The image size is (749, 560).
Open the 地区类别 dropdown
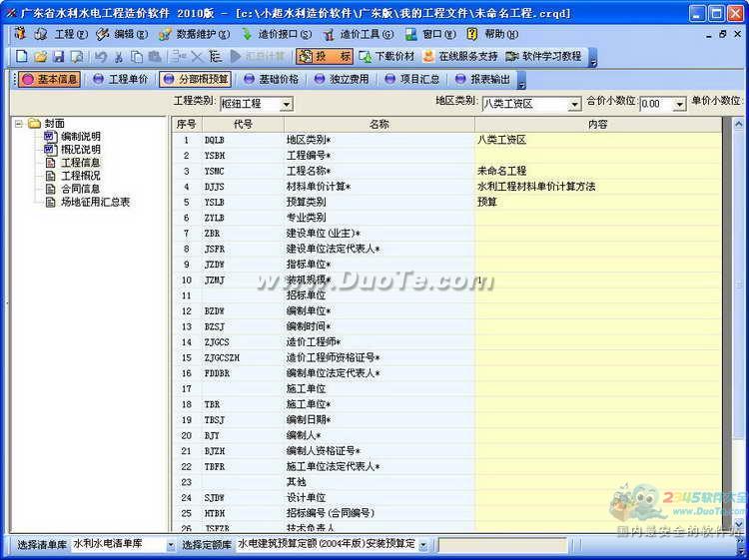click(x=574, y=104)
